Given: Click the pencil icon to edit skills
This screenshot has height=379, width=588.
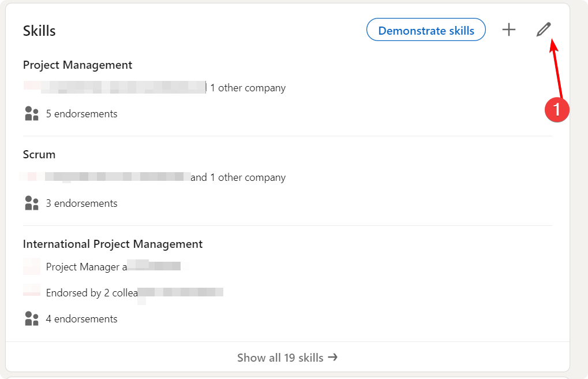Looking at the screenshot, I should [544, 30].
